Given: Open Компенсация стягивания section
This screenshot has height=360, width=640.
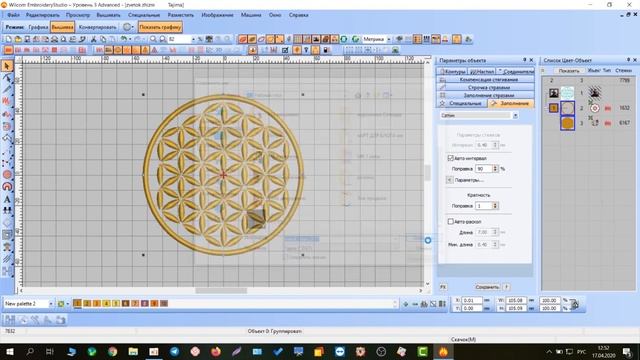Looking at the screenshot, I should point(485,80).
